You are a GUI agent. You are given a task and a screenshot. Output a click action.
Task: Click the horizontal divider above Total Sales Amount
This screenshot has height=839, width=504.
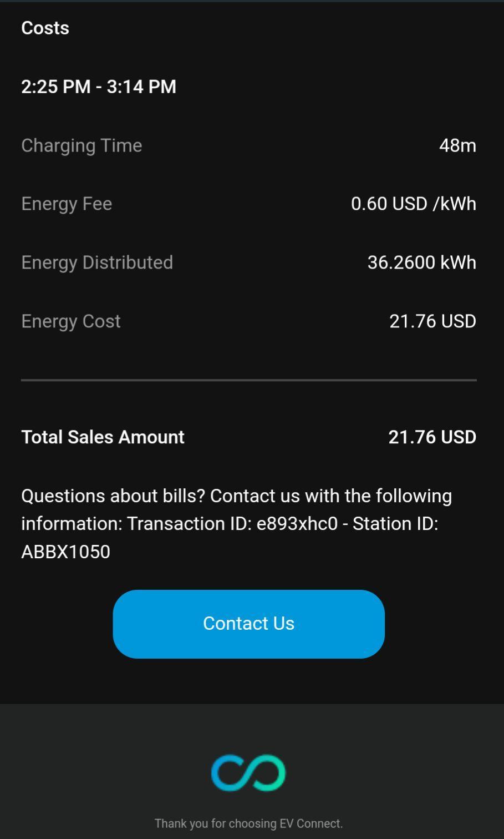tap(248, 380)
